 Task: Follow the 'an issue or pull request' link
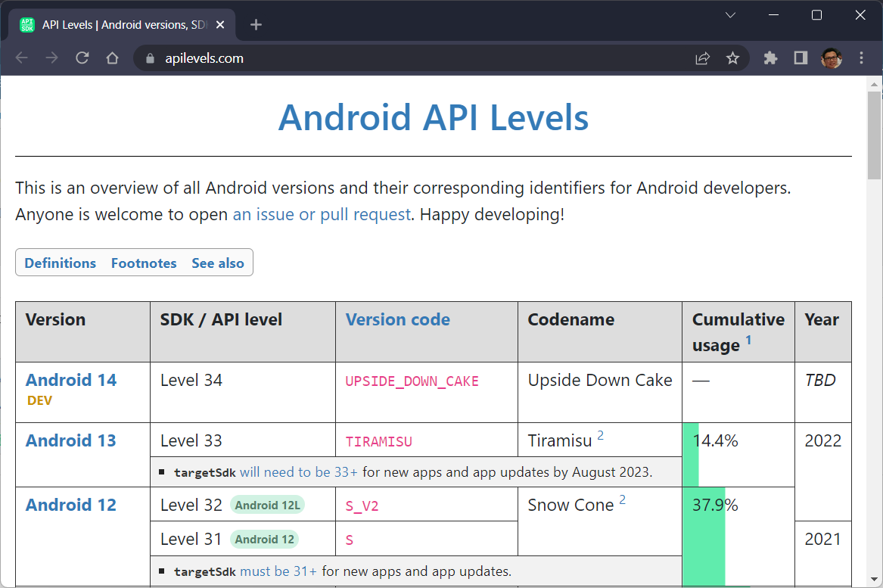tap(322, 215)
